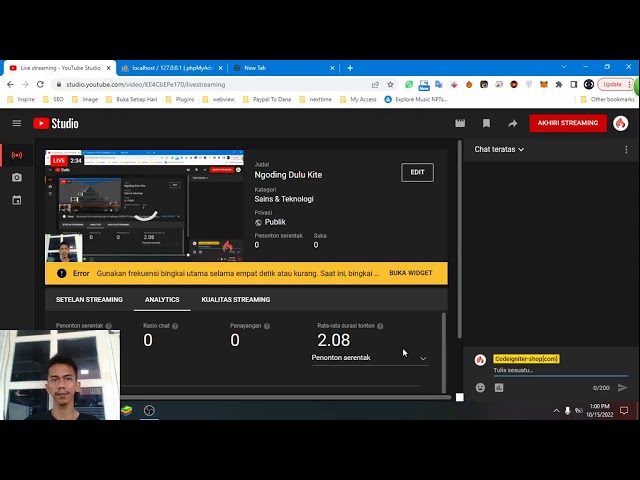This screenshot has height=480, width=640.
Task: Switch to the localhost phpMyAdmin browser tab
Action: tap(172, 68)
